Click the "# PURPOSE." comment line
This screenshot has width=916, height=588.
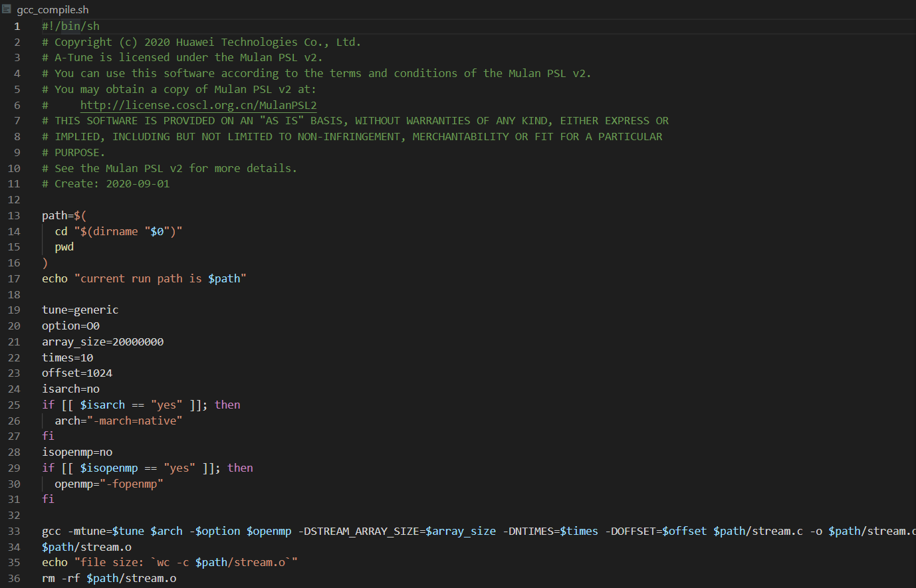73,153
